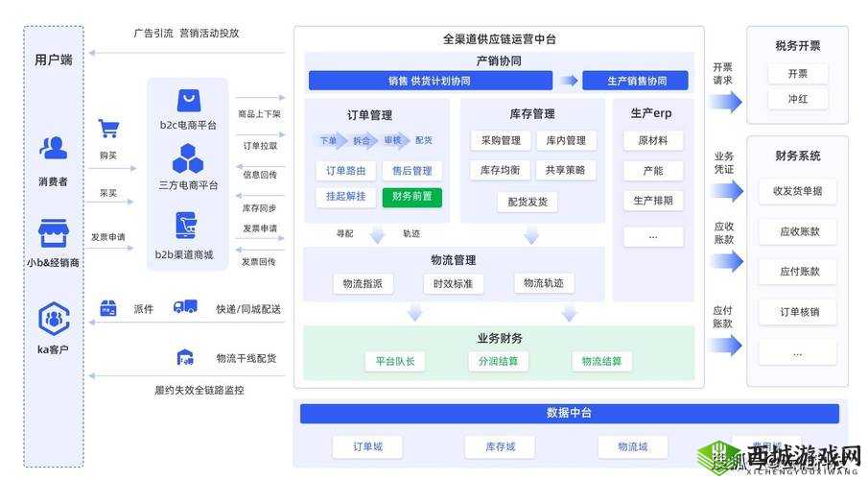The height and width of the screenshot is (480, 868).
Task: Click the ka客户 hexagon icon
Action: tap(54, 318)
